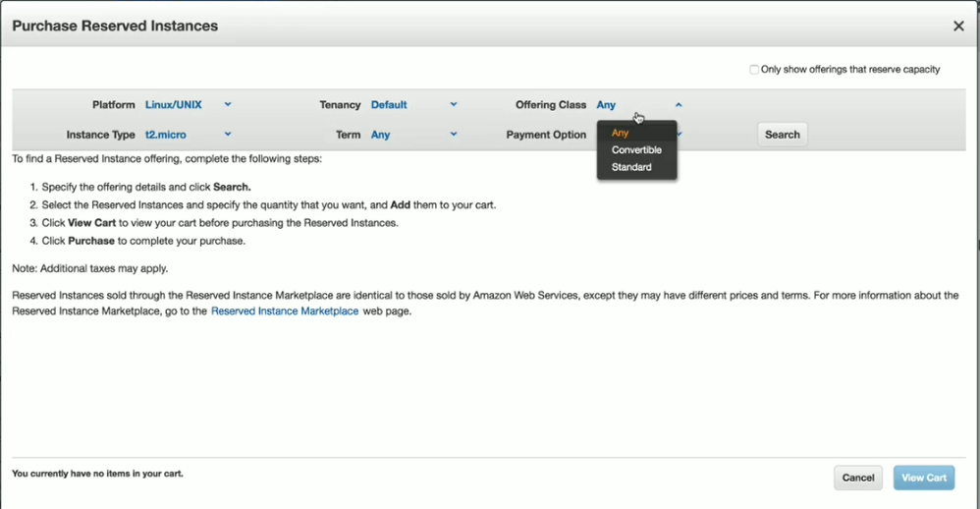Enable only show offerings that reserve capacity
The height and width of the screenshot is (509, 980).
click(x=754, y=70)
